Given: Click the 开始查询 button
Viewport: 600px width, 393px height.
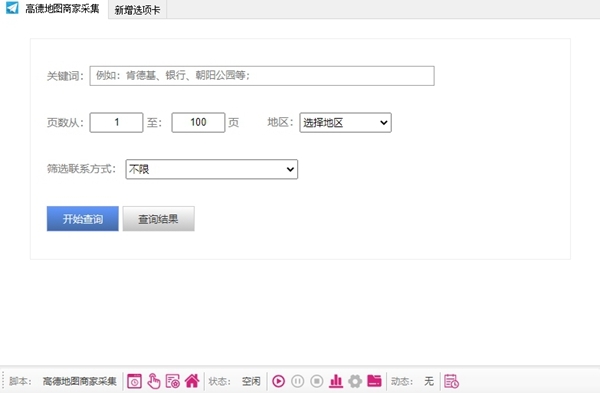Looking at the screenshot, I should coord(83,219).
